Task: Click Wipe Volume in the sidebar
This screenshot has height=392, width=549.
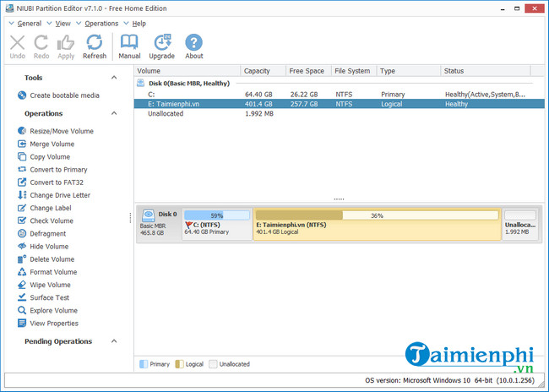Action: click(49, 285)
